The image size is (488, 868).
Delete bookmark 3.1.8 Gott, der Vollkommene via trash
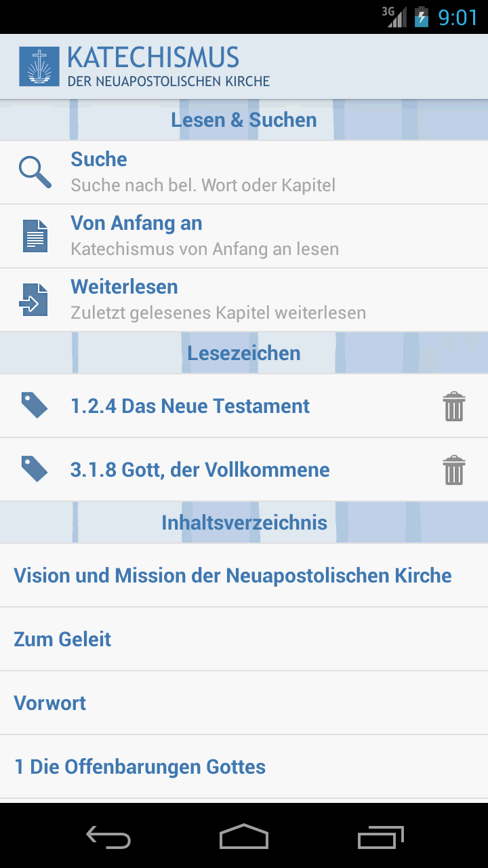[x=453, y=470]
